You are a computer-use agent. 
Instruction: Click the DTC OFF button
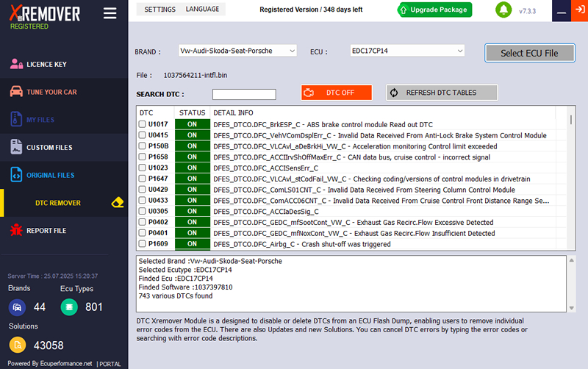(337, 93)
